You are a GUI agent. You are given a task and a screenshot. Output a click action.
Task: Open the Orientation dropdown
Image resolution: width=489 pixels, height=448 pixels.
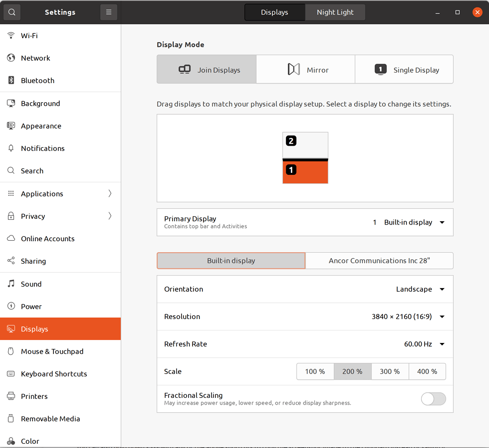(x=420, y=289)
